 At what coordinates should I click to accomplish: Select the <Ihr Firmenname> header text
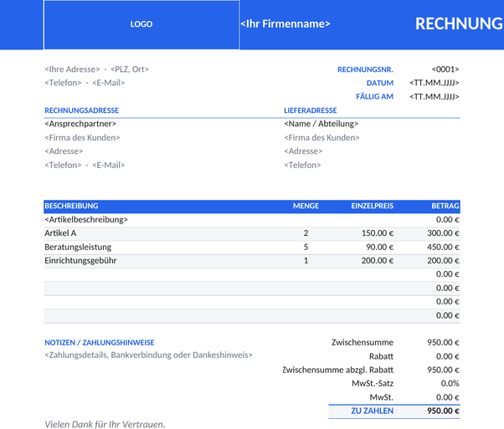point(285,23)
